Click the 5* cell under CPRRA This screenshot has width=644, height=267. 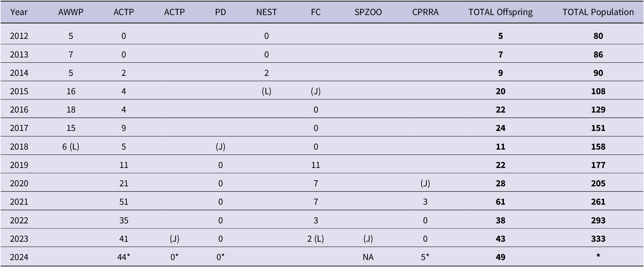(425, 257)
